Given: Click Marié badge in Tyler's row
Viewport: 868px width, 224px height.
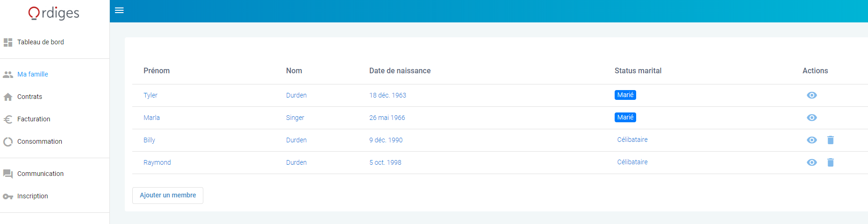Looking at the screenshot, I should [625, 95].
